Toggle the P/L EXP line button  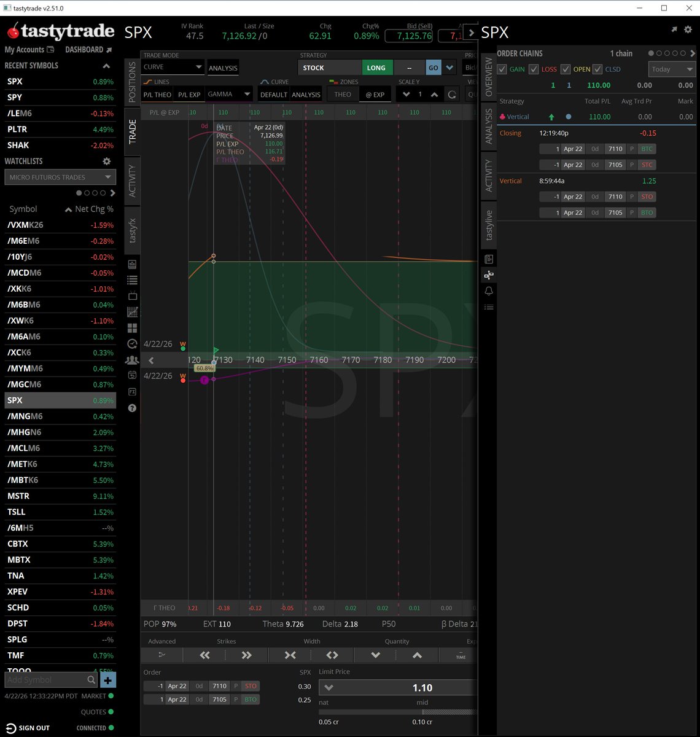tap(189, 95)
